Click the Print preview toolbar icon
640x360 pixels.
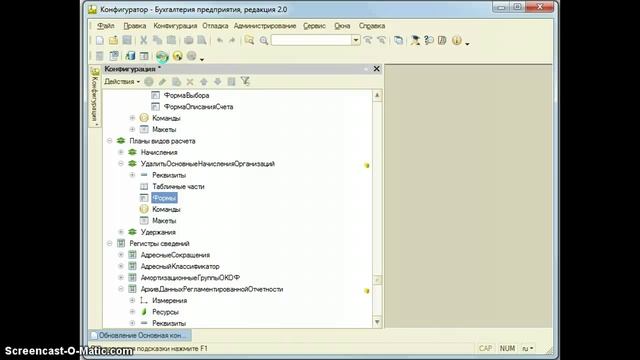(x=202, y=40)
